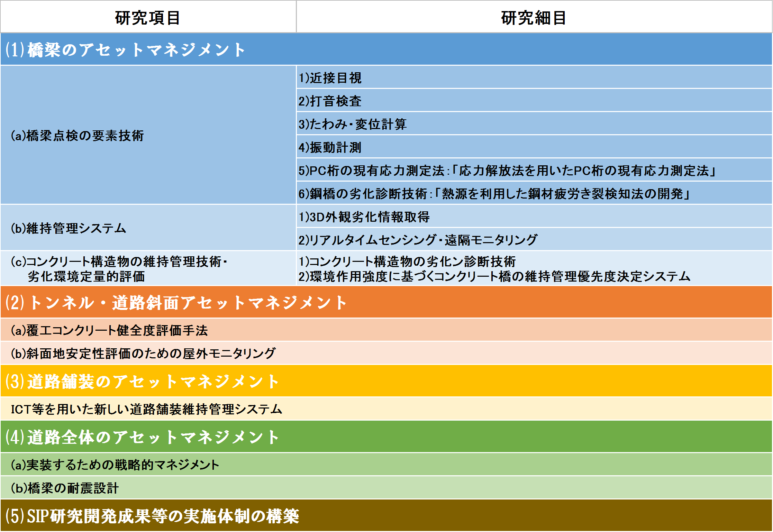
Task: Select the 2)環境作用強度に基づく line
Action: pos(494,276)
